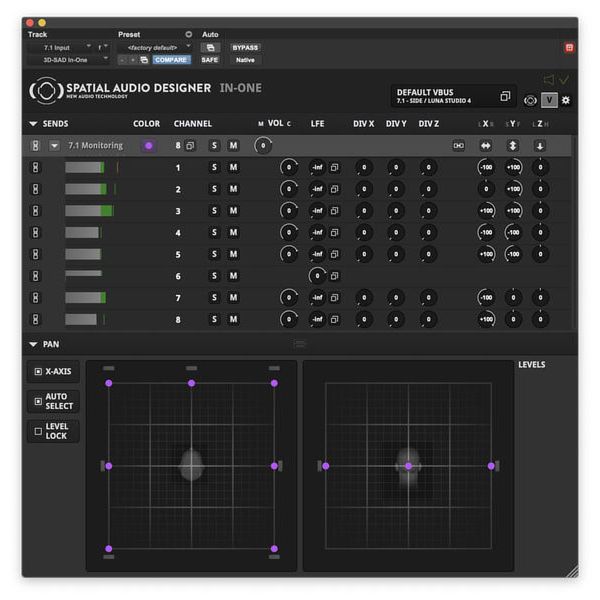Open the 7.1 Input track dropdown
This screenshot has width=600, height=600.
pyautogui.click(x=60, y=47)
